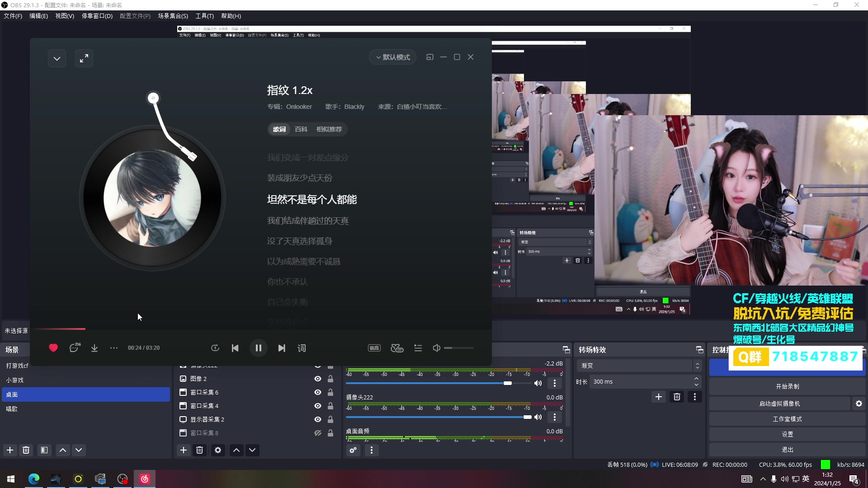Toggle lock on 图像 2 source

(330, 379)
